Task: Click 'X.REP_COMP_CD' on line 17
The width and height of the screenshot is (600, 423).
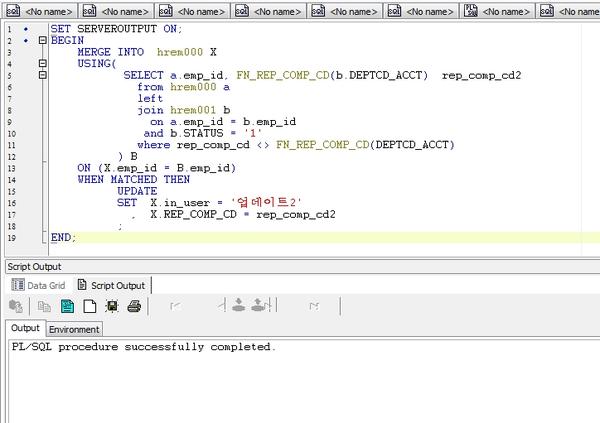Action: [193, 214]
